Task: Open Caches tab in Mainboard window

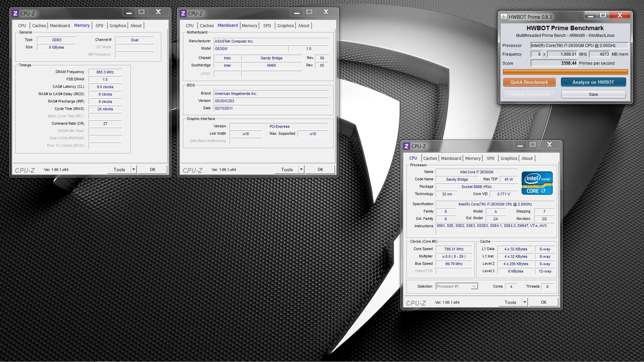Action: (x=207, y=25)
